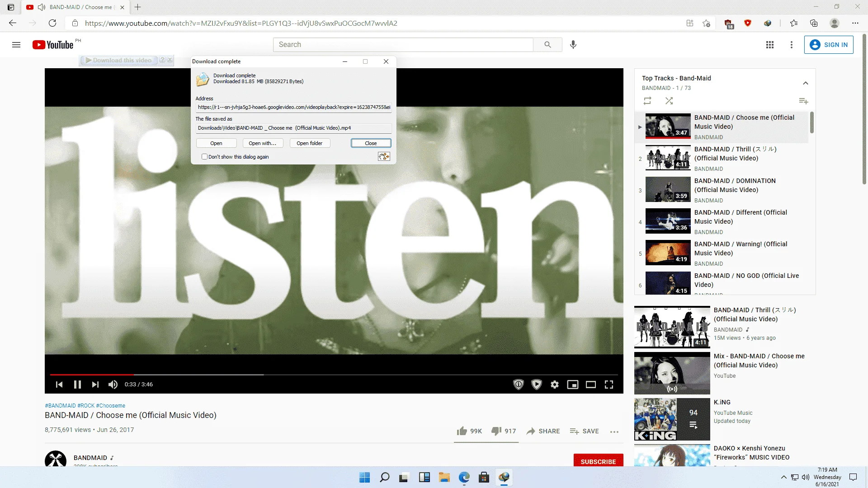Click Open in the download dialog

(216, 143)
